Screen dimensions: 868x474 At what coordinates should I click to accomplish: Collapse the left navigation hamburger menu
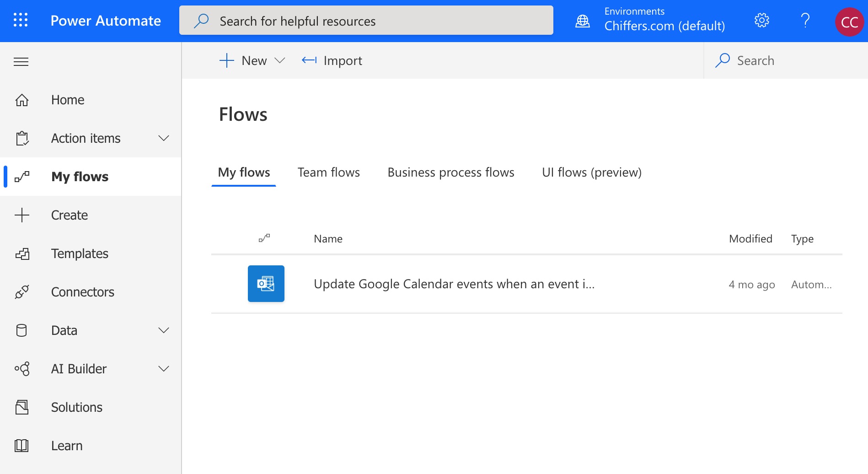(x=21, y=62)
